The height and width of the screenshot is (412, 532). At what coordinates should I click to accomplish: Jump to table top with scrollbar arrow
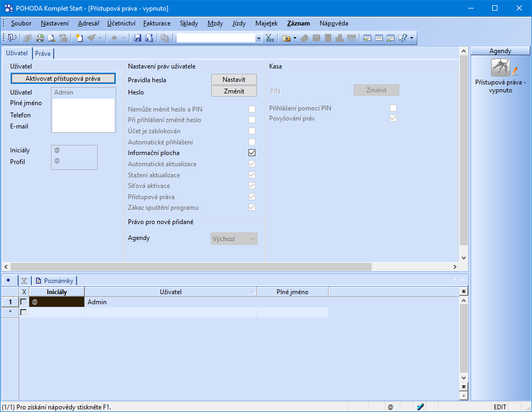coord(464,291)
